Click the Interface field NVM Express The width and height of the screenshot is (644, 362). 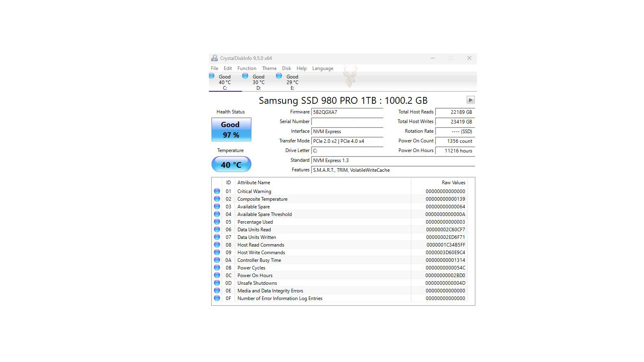tap(347, 132)
